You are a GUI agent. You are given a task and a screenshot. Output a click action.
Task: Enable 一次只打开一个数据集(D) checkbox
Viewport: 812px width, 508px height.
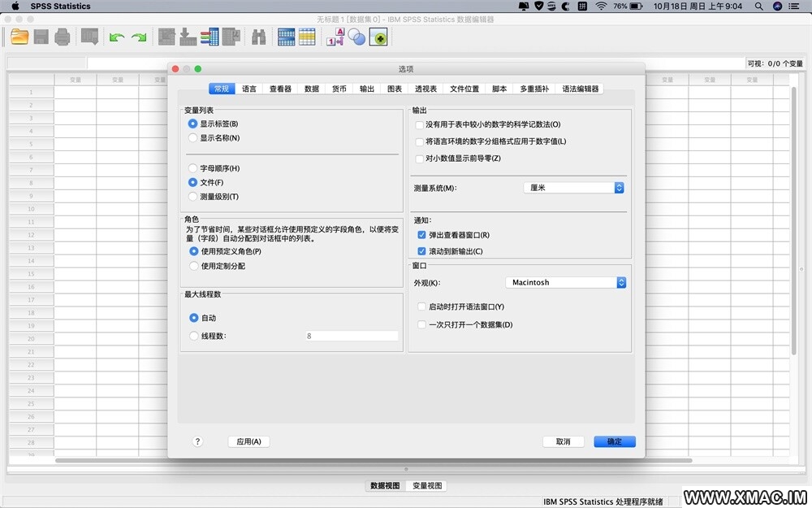coord(421,325)
